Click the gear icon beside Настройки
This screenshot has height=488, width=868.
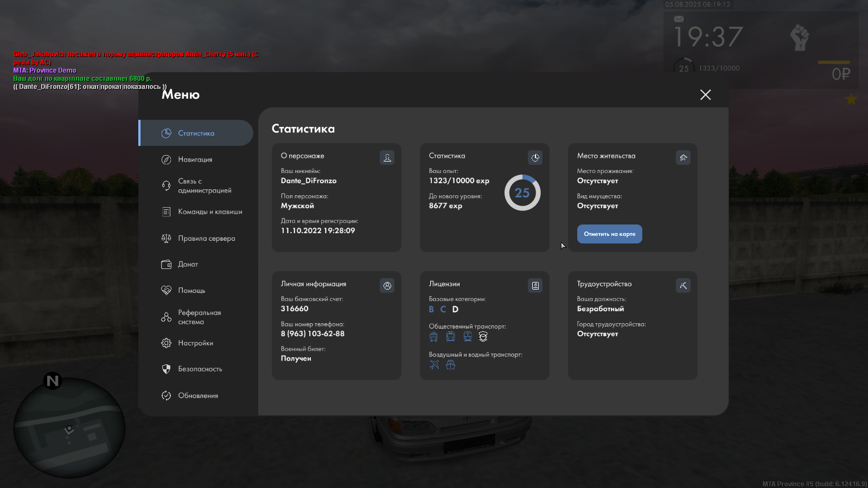coord(167,343)
